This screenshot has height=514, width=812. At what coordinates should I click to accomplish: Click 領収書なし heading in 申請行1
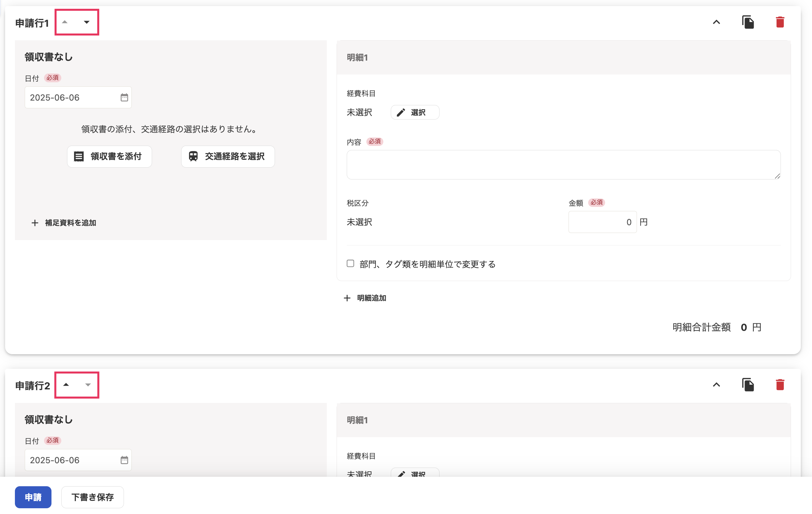pos(49,57)
